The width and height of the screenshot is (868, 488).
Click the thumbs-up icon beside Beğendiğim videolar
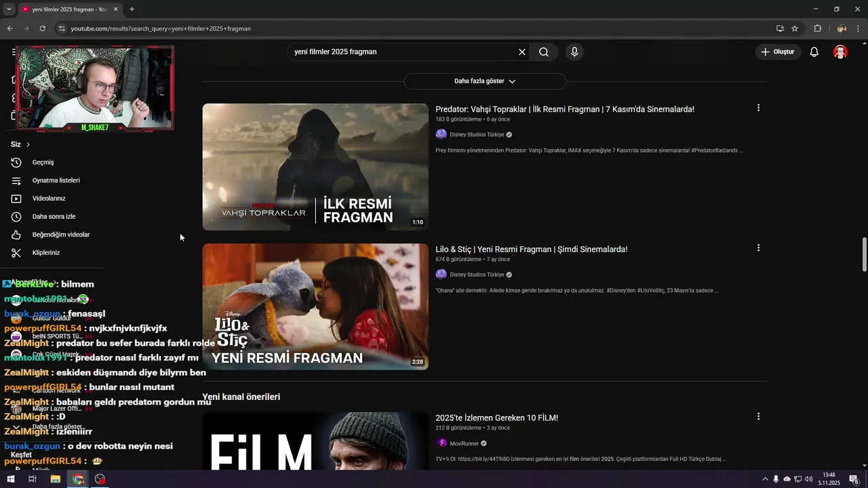(16, 235)
